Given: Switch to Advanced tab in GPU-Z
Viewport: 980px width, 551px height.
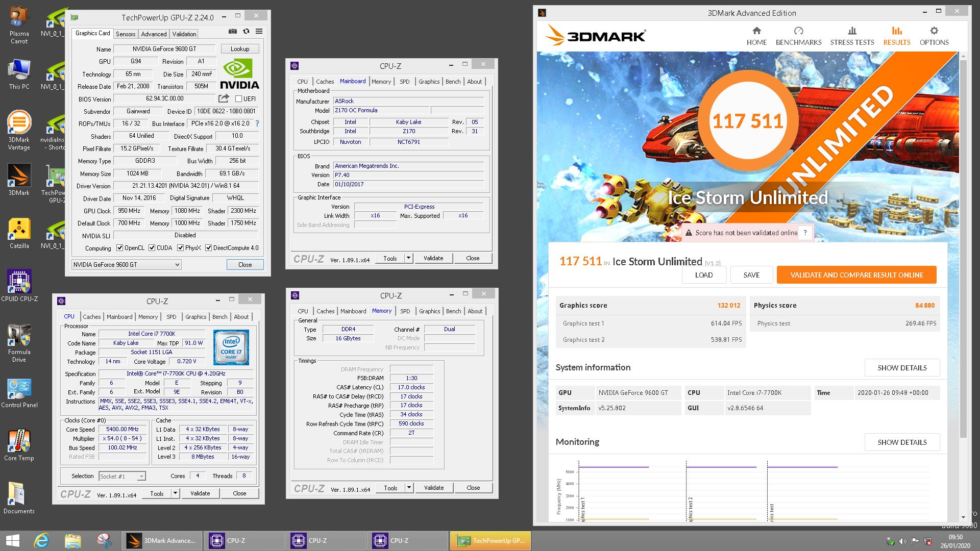Looking at the screenshot, I should [154, 34].
